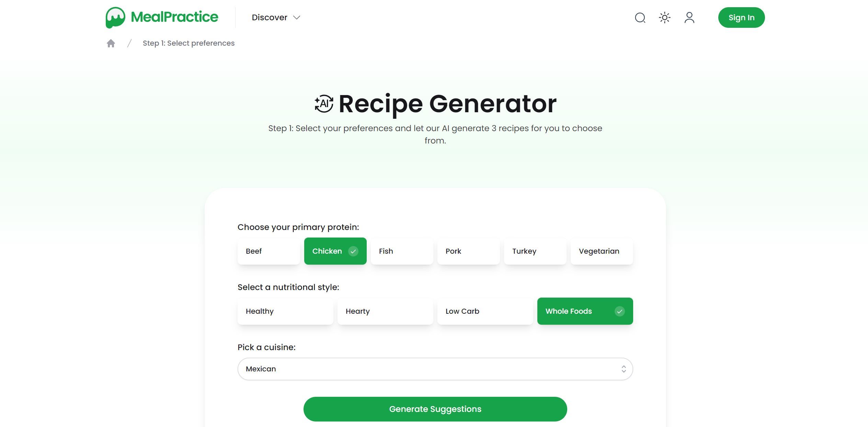Click Generate Suggestions button
This screenshot has height=427, width=868.
[435, 409]
